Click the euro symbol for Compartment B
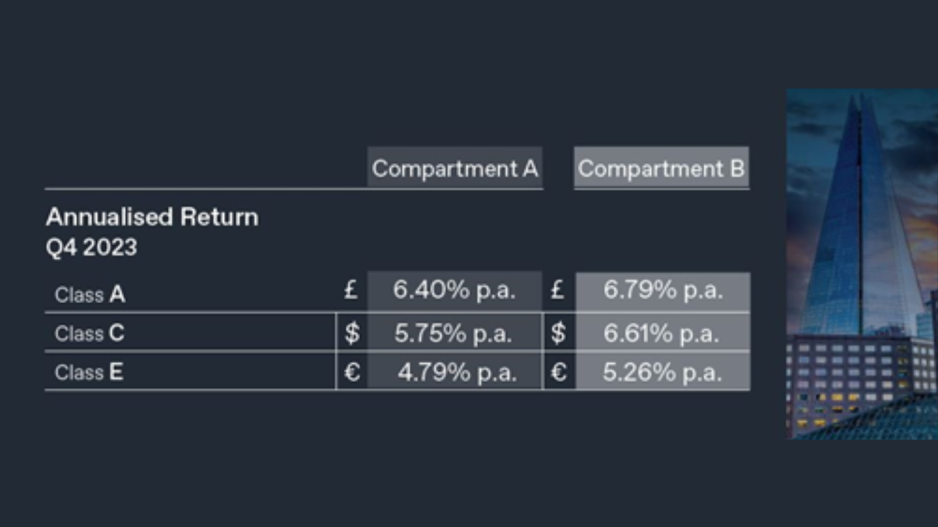 (559, 372)
